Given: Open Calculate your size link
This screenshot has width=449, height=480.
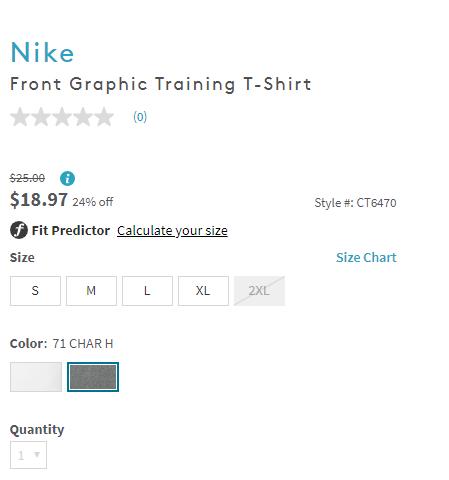Looking at the screenshot, I should pyautogui.click(x=172, y=231).
